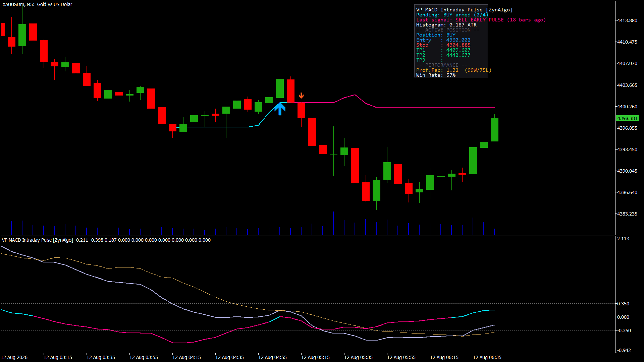This screenshot has width=644, height=362.
Task: Click the green current price label 4398.381
Action: point(628,118)
